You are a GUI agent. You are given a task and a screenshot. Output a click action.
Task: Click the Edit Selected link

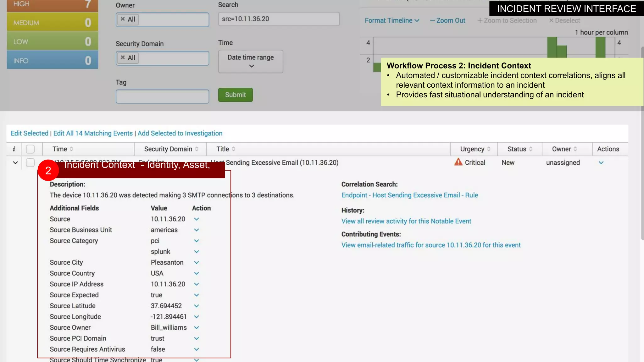click(30, 133)
